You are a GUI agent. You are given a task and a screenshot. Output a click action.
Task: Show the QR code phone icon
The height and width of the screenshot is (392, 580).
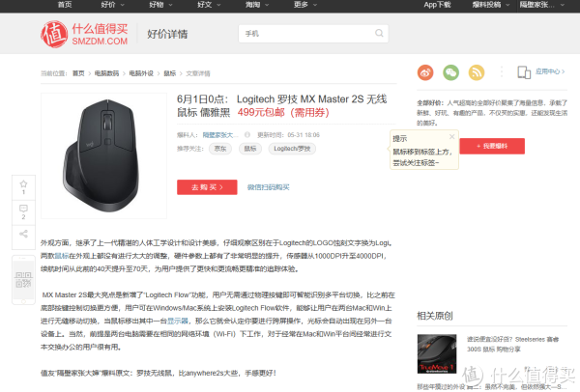coord(23,280)
